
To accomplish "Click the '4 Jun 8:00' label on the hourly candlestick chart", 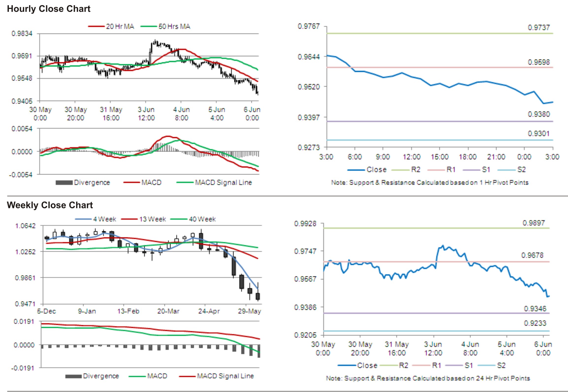I will pyautogui.click(x=182, y=114).
